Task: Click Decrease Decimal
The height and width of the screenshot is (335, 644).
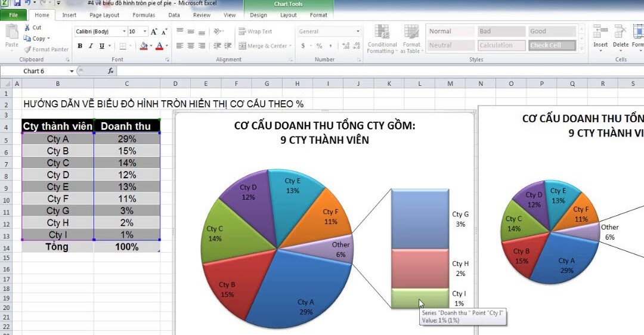Action: [357, 46]
